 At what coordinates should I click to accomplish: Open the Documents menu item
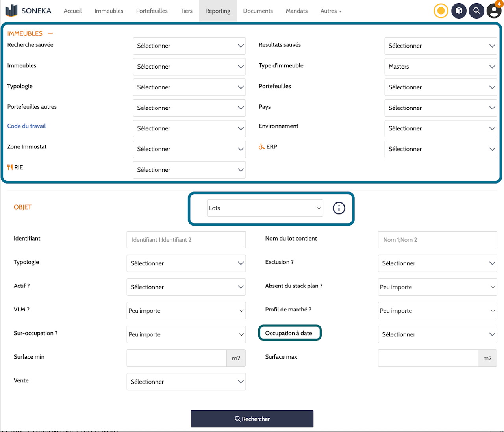(258, 11)
